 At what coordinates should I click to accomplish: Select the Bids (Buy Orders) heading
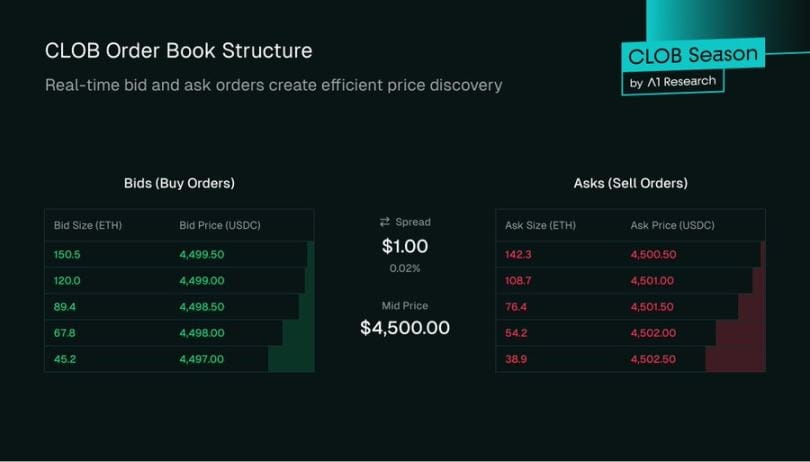tap(179, 184)
